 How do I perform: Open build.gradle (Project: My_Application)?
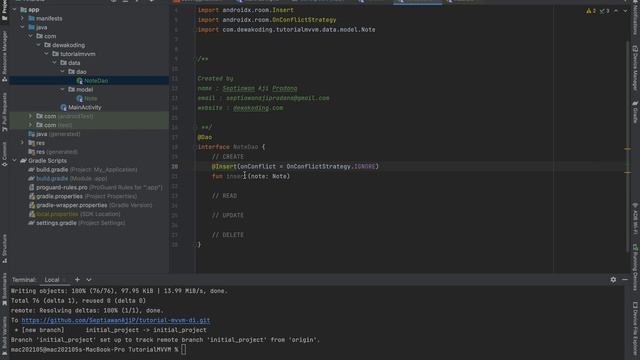pyautogui.click(x=87, y=169)
